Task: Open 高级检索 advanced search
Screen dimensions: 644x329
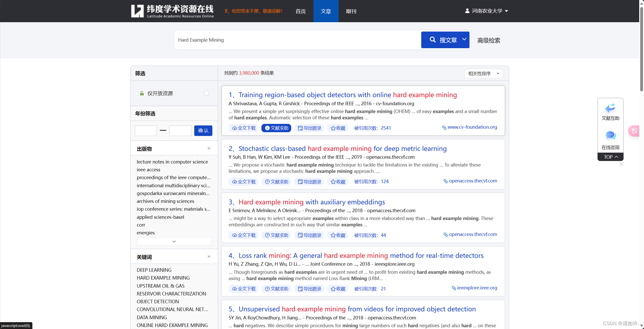Action: (488, 40)
